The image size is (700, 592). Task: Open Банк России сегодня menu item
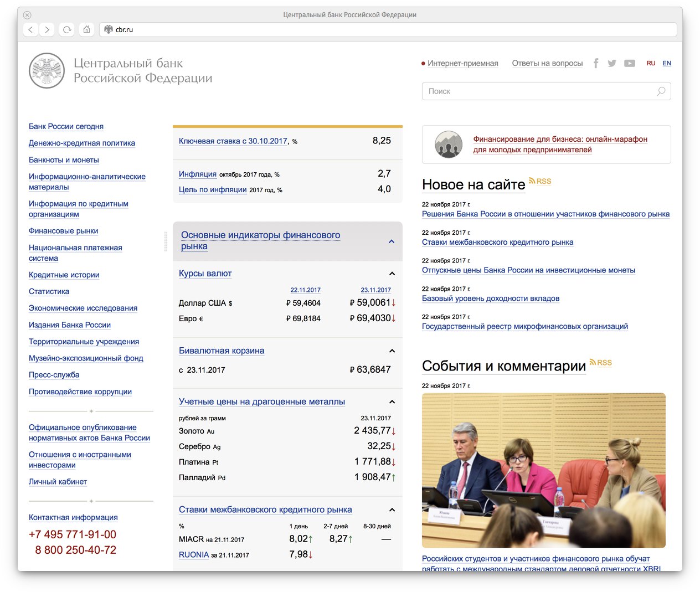click(66, 127)
